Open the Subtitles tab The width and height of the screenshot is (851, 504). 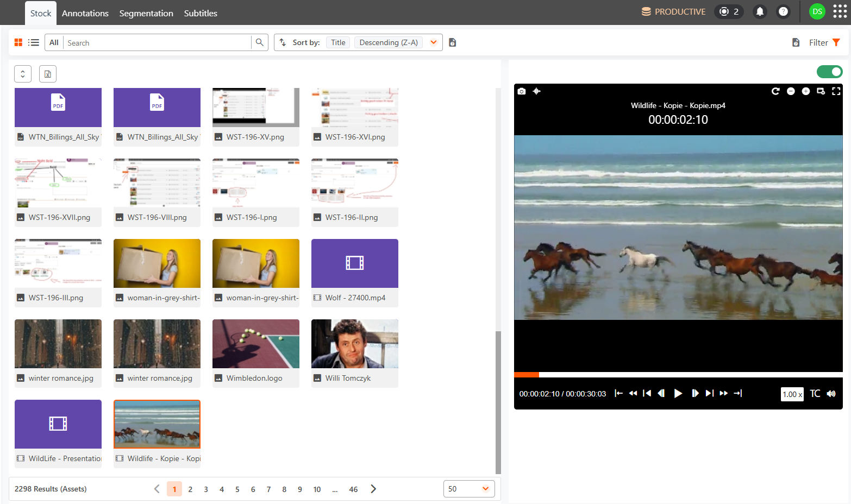click(201, 13)
